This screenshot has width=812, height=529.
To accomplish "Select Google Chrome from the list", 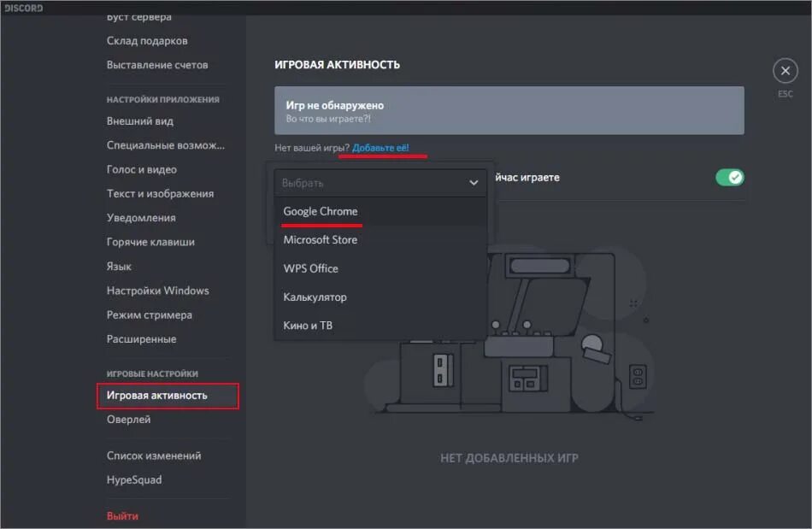I will click(380, 211).
